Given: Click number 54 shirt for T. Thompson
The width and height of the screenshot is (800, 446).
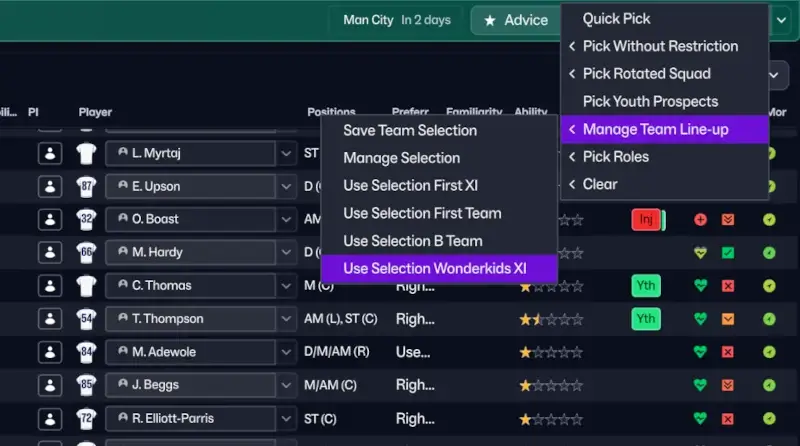Looking at the screenshot, I should click(x=86, y=319).
